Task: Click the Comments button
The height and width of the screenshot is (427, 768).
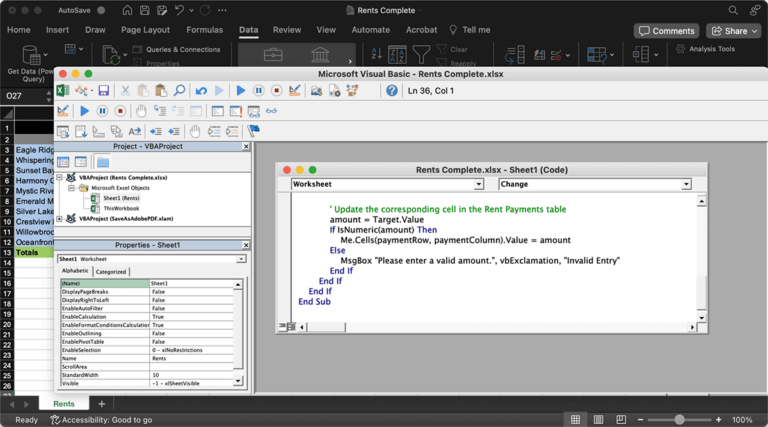Action: [666, 31]
